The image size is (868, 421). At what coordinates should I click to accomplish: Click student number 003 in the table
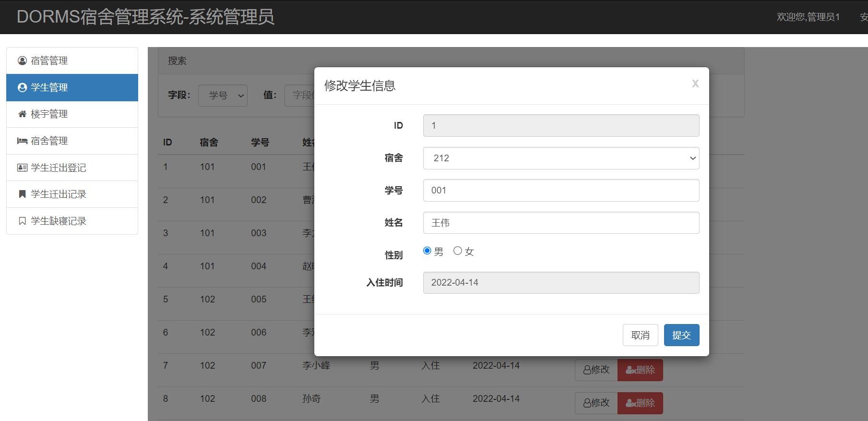coord(259,233)
